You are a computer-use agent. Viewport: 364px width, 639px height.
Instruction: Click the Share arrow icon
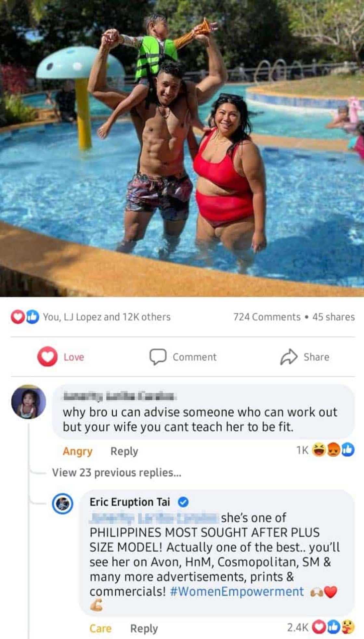(x=289, y=357)
